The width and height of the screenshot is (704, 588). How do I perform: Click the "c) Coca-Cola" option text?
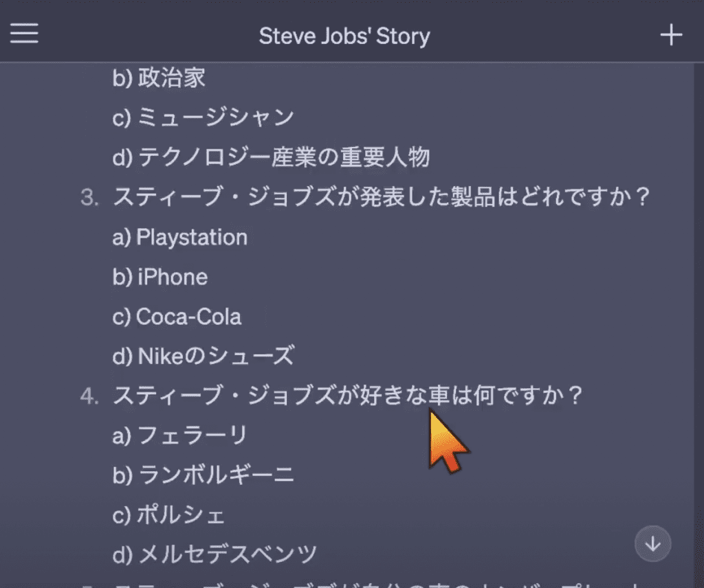pos(177,317)
